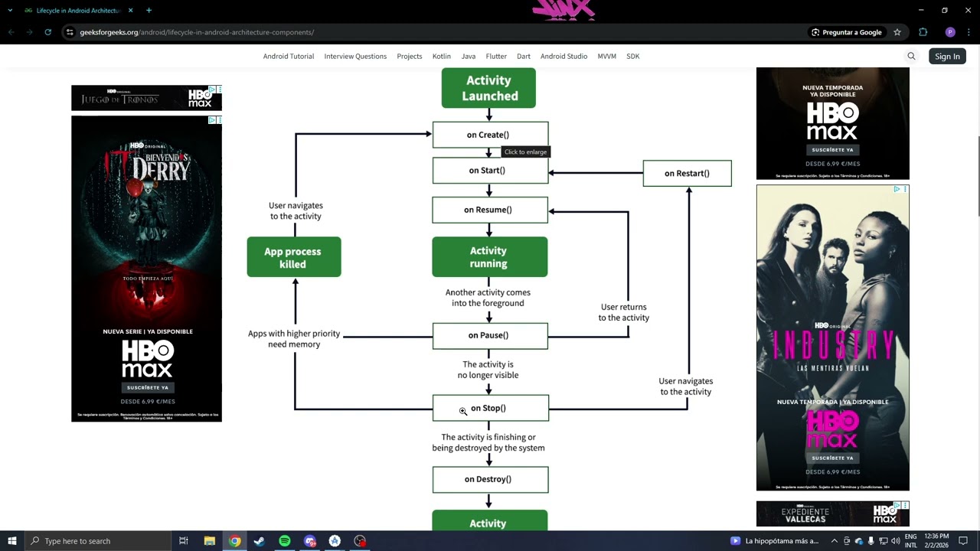The height and width of the screenshot is (551, 980).
Task: Click the 'on Restart()' label
Action: 687,173
